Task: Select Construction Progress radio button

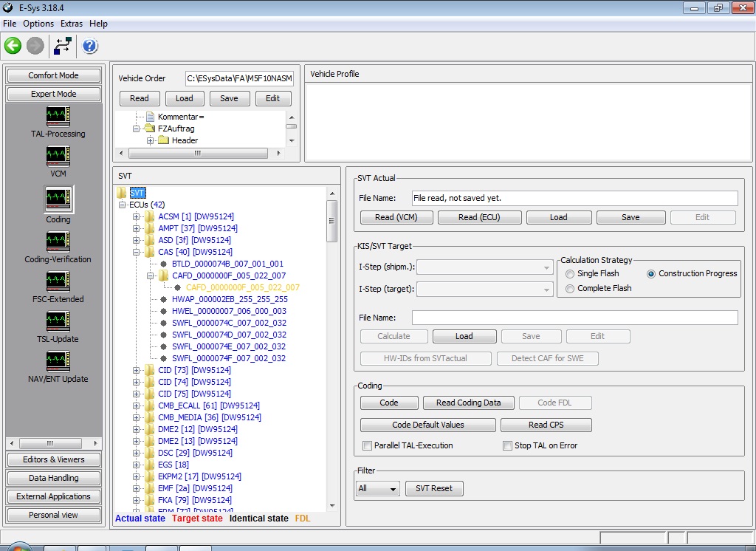Action: [651, 273]
